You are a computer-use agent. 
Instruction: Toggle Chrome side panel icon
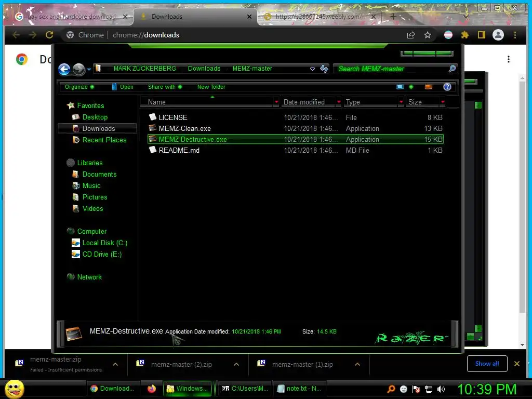tap(482, 35)
